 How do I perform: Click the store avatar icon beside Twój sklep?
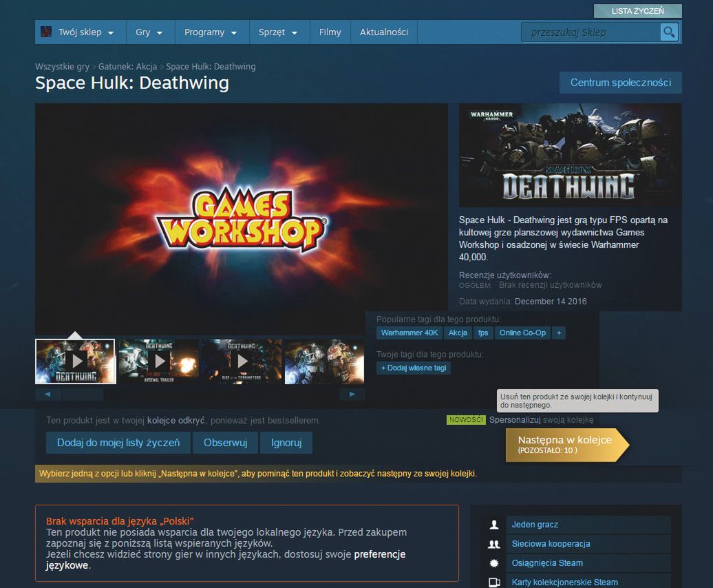pos(46,32)
